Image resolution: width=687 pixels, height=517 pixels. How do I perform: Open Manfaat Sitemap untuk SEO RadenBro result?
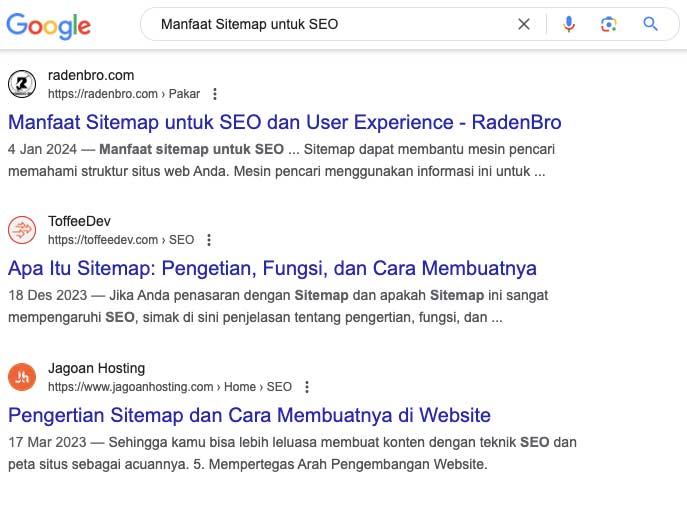pyautogui.click(x=285, y=122)
